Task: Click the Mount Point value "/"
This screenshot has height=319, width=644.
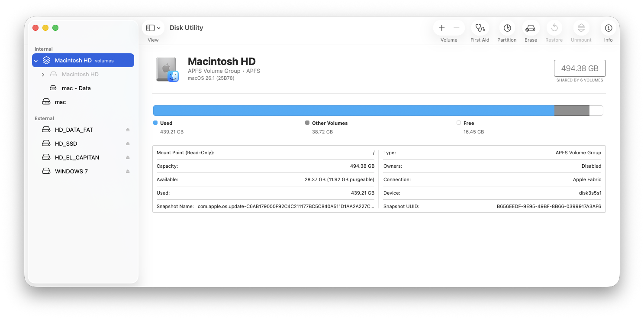Action: 374,153
